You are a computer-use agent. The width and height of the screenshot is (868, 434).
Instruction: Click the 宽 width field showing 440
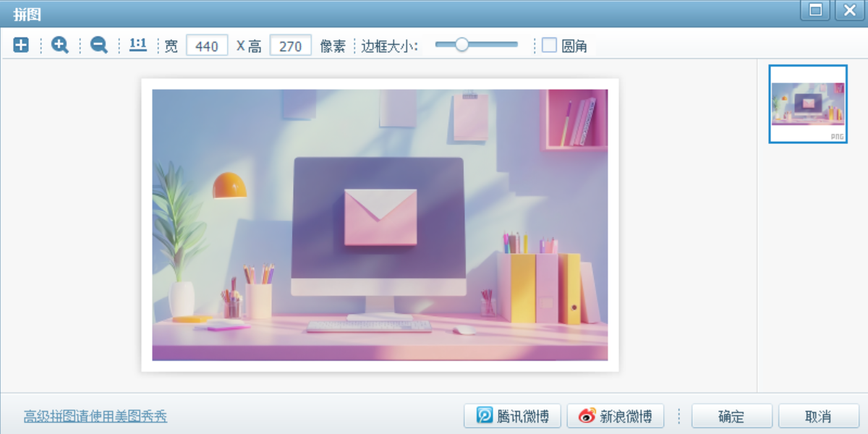[x=207, y=46]
